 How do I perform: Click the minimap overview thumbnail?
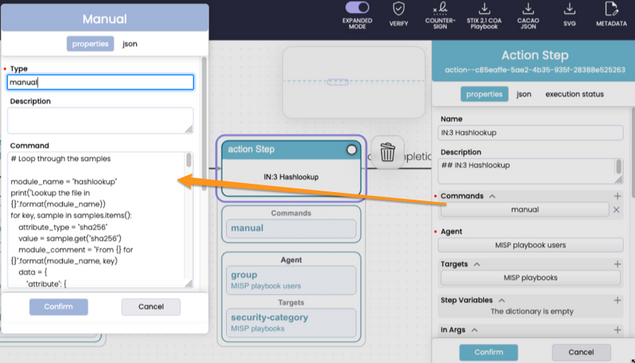point(354,82)
